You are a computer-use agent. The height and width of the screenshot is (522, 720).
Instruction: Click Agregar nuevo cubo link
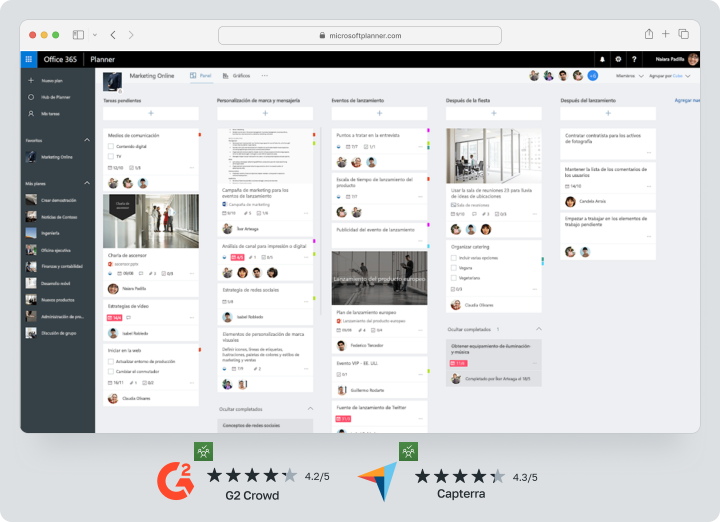pyautogui.click(x=687, y=101)
